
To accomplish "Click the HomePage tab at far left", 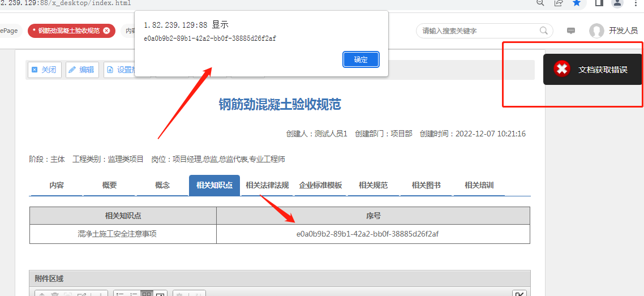I will tap(9, 31).
